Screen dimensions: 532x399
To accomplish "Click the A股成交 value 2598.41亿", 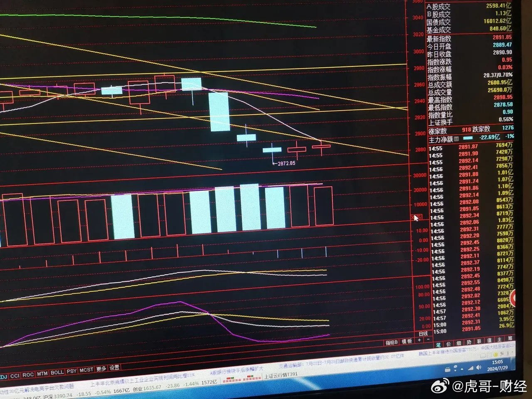I will tap(499, 6).
